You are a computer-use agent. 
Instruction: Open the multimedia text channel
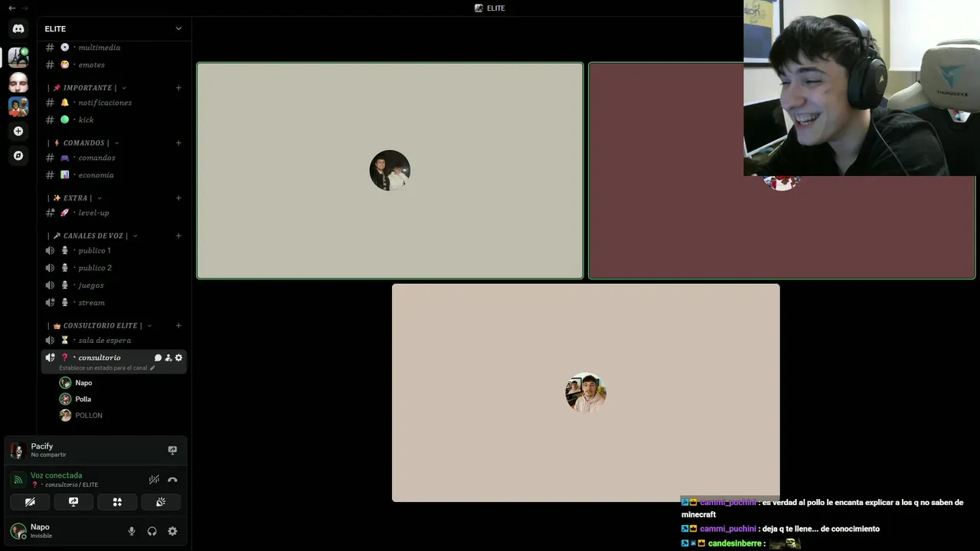pos(113,47)
